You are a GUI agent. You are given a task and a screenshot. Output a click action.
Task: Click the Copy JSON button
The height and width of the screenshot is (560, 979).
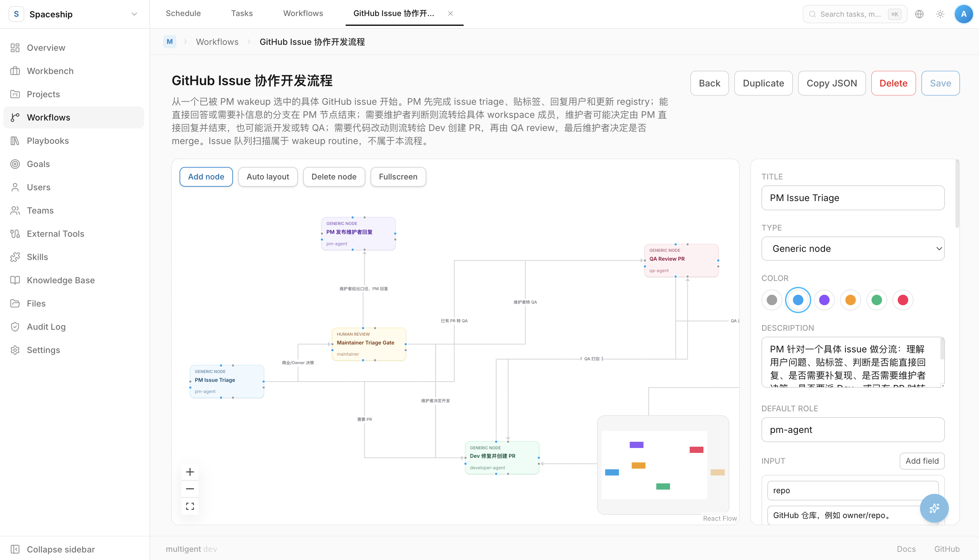pos(832,83)
